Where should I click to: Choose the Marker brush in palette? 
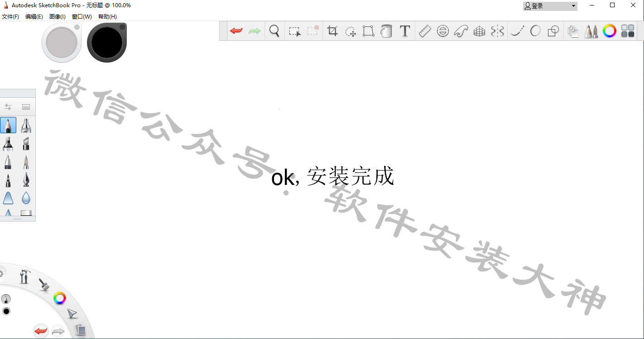[x=8, y=144]
